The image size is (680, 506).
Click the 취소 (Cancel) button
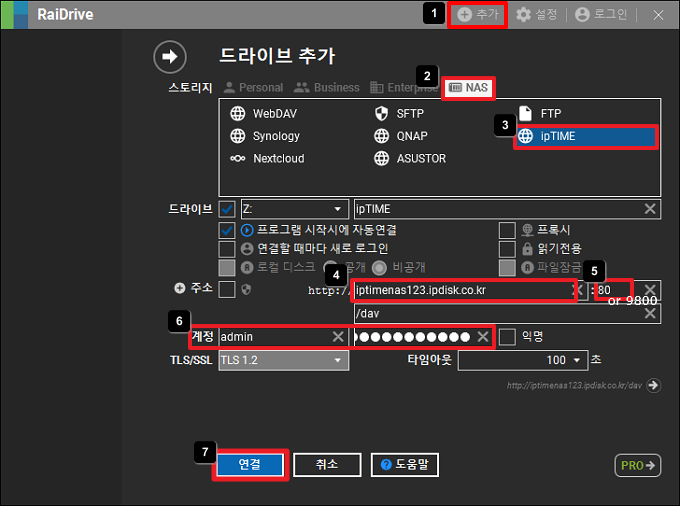click(x=327, y=465)
